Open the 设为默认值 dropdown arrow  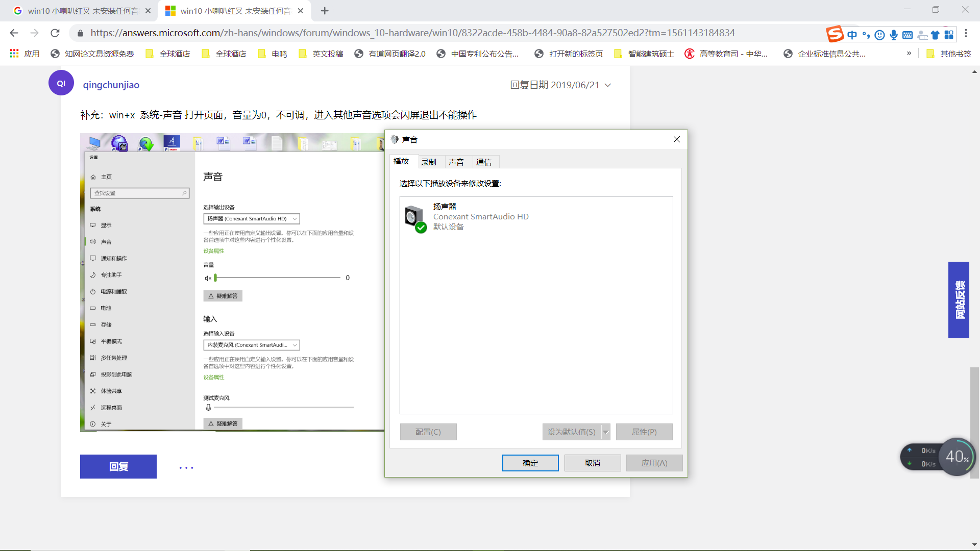(605, 432)
